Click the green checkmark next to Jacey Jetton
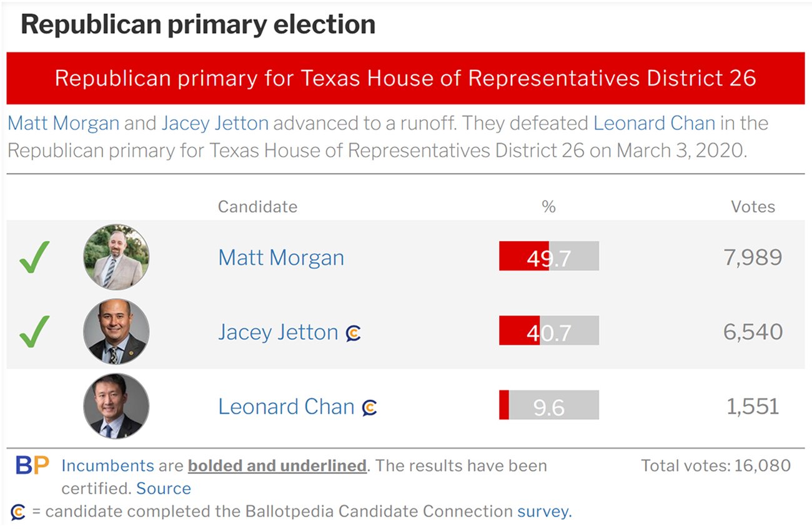The image size is (812, 529). (x=34, y=332)
